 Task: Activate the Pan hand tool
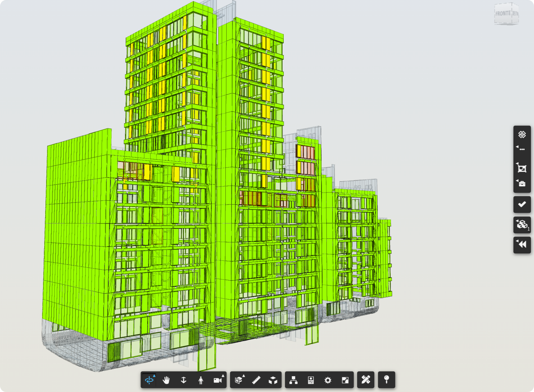tap(166, 380)
